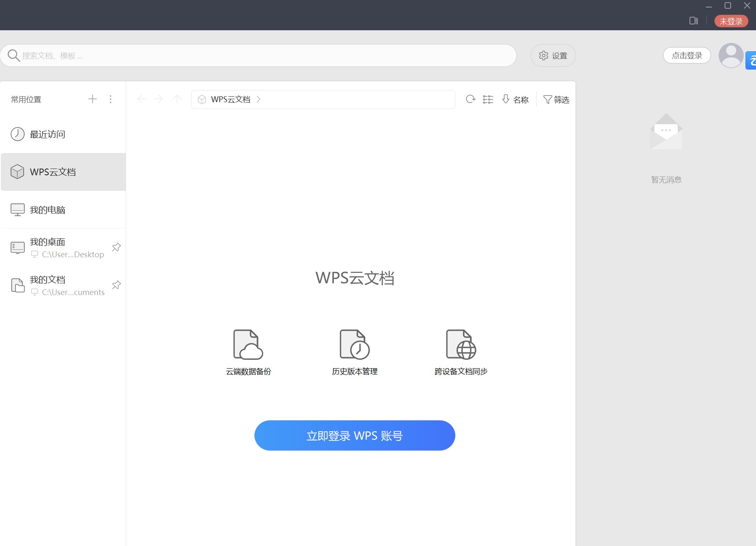Open the 筛选 filter options
Screen dimensions: 756x546
pos(556,99)
